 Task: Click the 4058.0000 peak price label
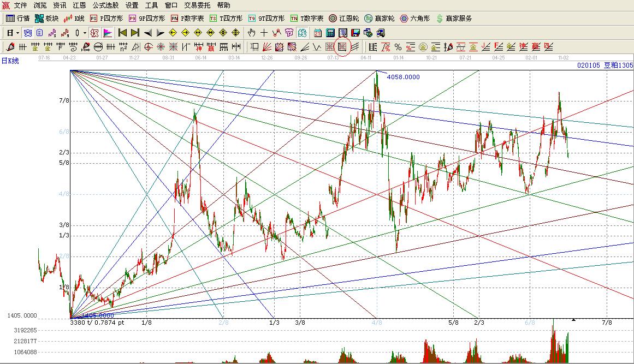(403, 77)
